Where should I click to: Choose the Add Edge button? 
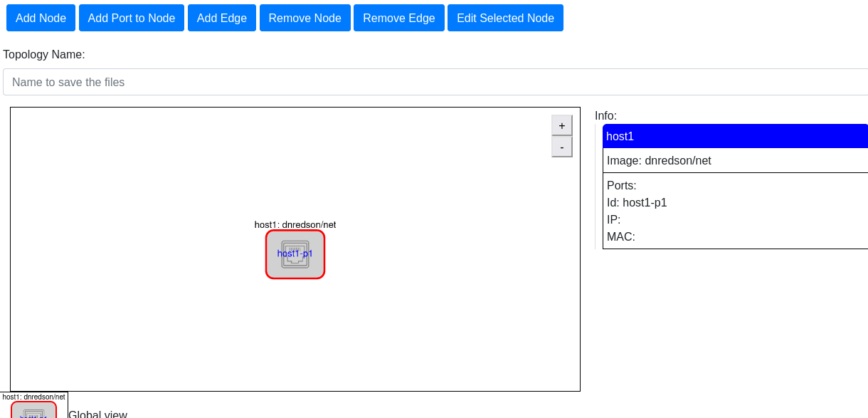pos(221,18)
